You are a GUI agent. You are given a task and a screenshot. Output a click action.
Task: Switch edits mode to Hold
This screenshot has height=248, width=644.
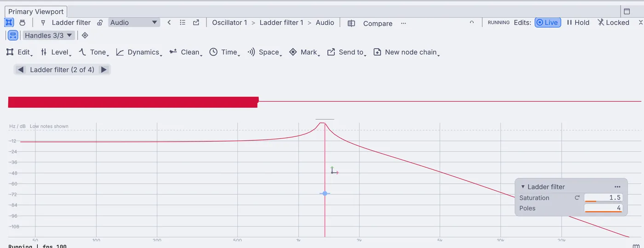pyautogui.click(x=578, y=23)
